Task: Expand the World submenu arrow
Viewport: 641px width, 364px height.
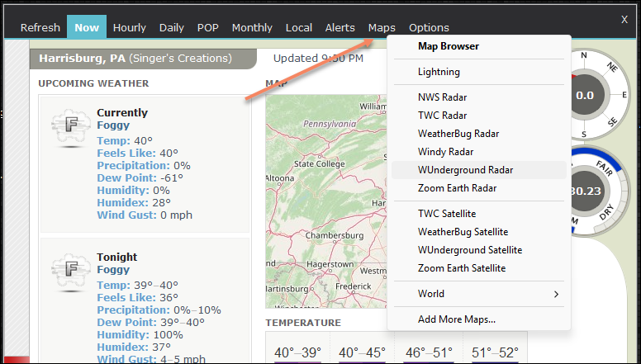Action: tap(556, 294)
